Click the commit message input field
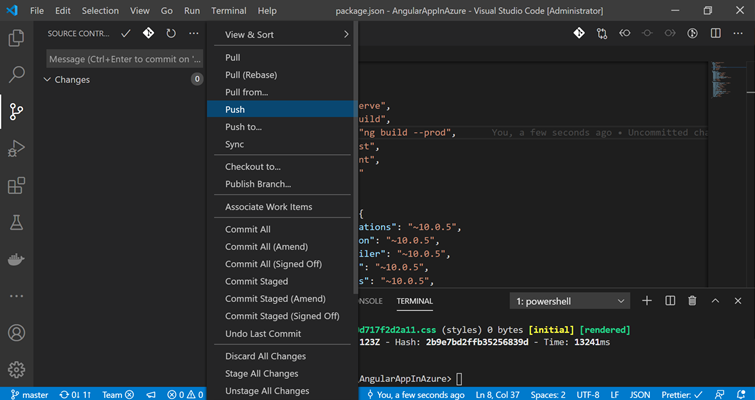Image resolution: width=755 pixels, height=400 pixels. [x=125, y=59]
